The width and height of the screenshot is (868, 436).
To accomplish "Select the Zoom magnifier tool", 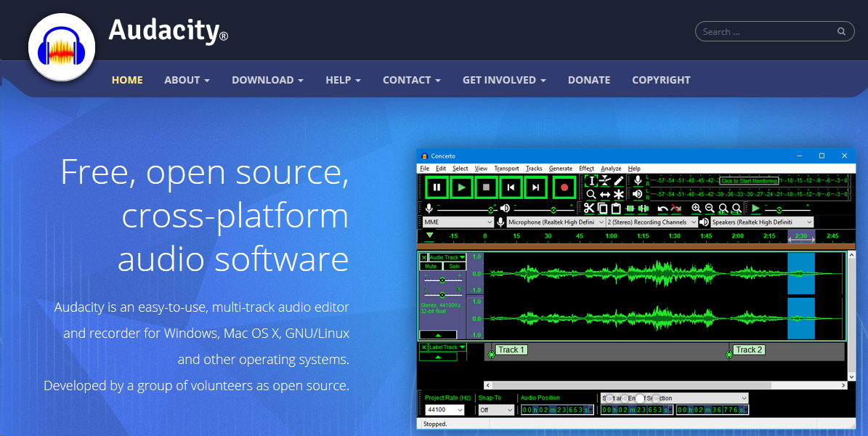I will point(591,195).
